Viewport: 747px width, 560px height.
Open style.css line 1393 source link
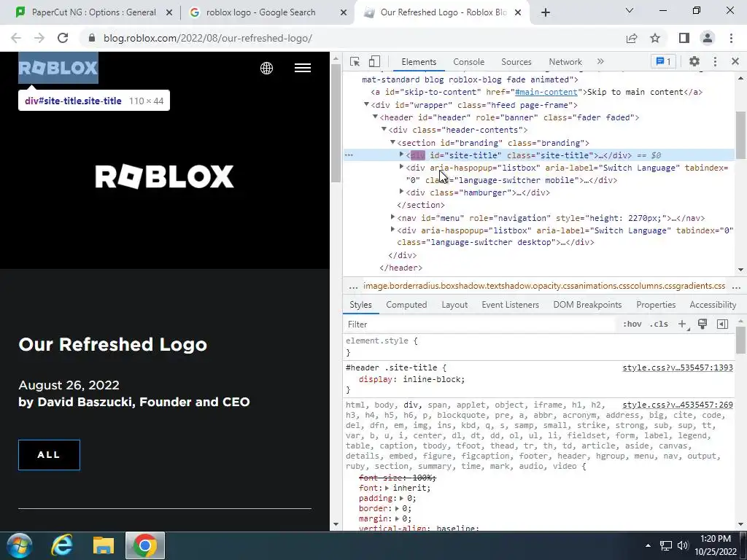point(678,367)
